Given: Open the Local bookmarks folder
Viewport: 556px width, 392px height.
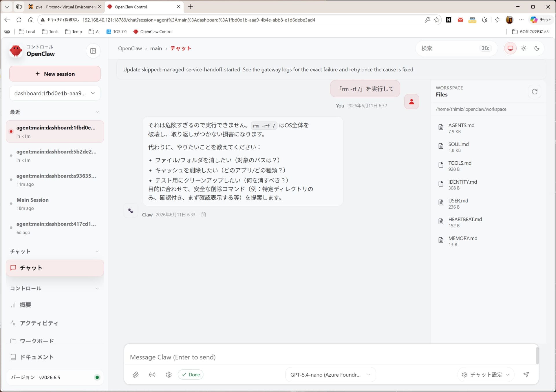Looking at the screenshot, I should coord(27,32).
